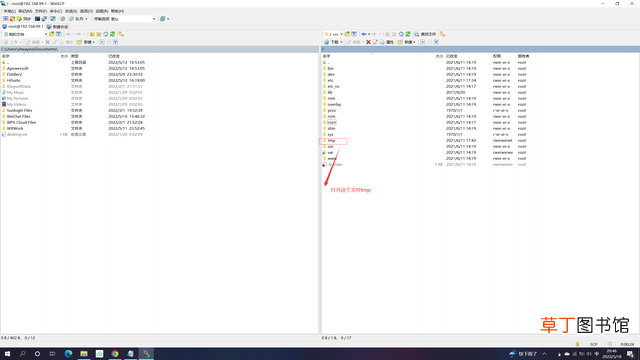Click remote rename icon next to delete
The width and height of the screenshot is (640, 360).
click(x=375, y=42)
